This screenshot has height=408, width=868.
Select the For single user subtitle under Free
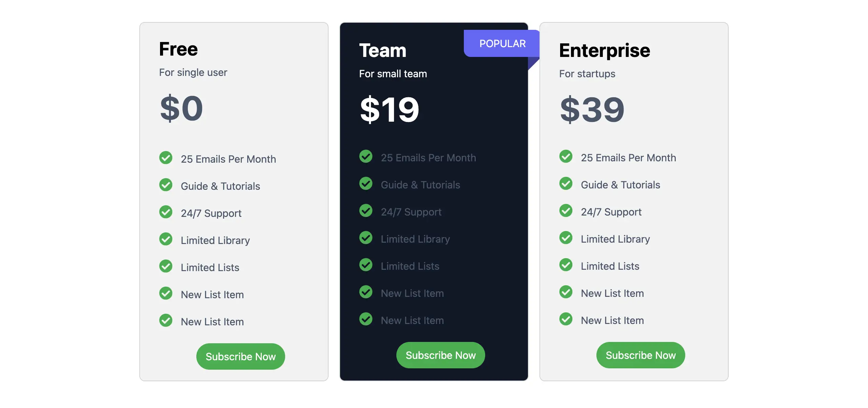193,72
